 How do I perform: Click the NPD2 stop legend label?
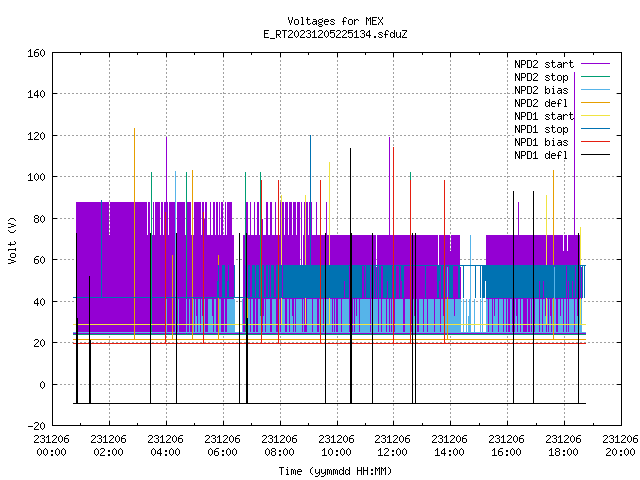[x=541, y=77]
